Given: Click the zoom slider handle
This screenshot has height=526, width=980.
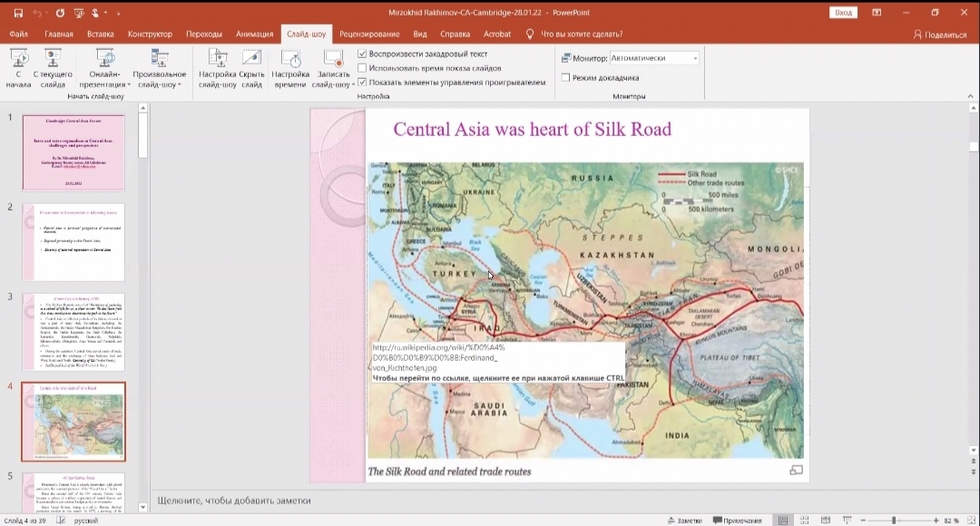Looking at the screenshot, I should [x=894, y=521].
